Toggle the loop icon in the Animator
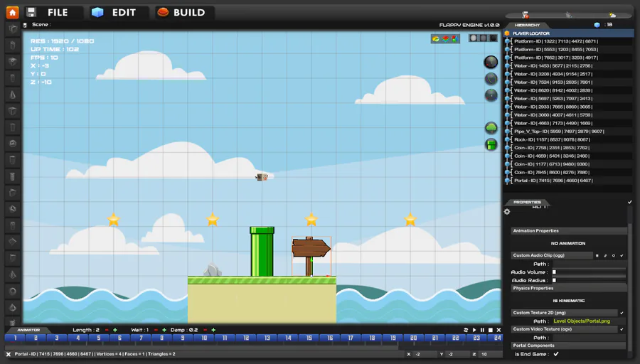This screenshot has width=640, height=364. [466, 330]
